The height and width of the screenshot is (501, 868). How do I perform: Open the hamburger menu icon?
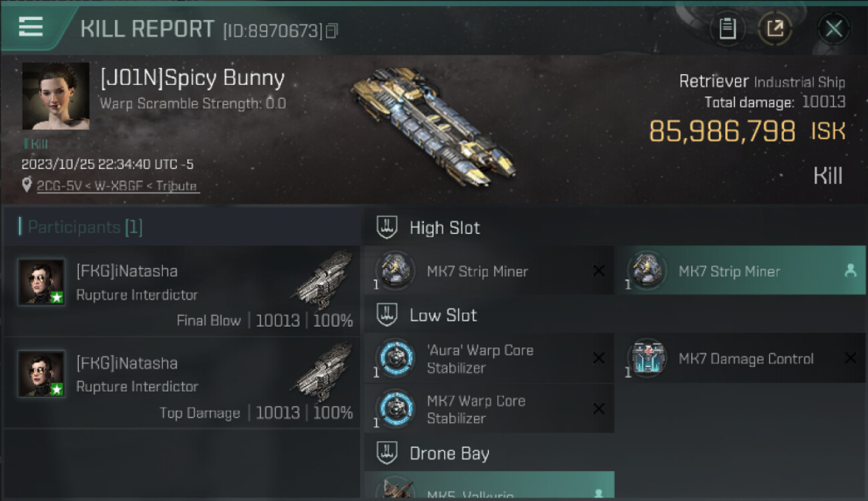pyautogui.click(x=31, y=27)
